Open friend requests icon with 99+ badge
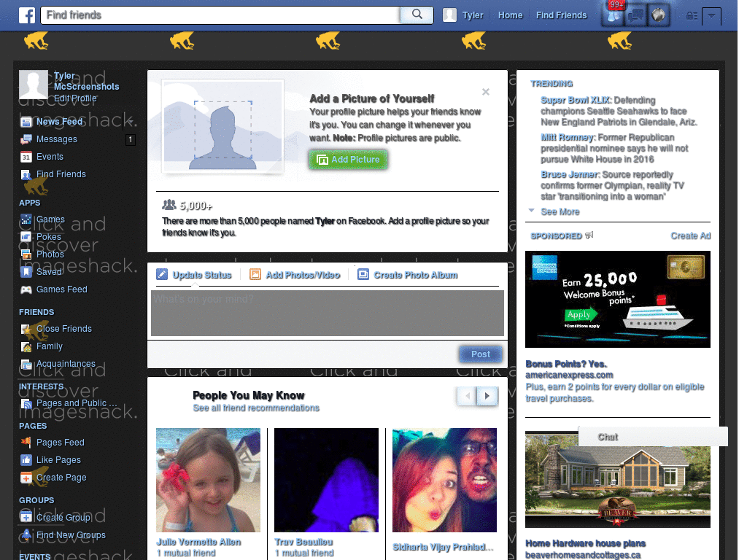Viewport: 747px width, 560px height. tap(613, 15)
